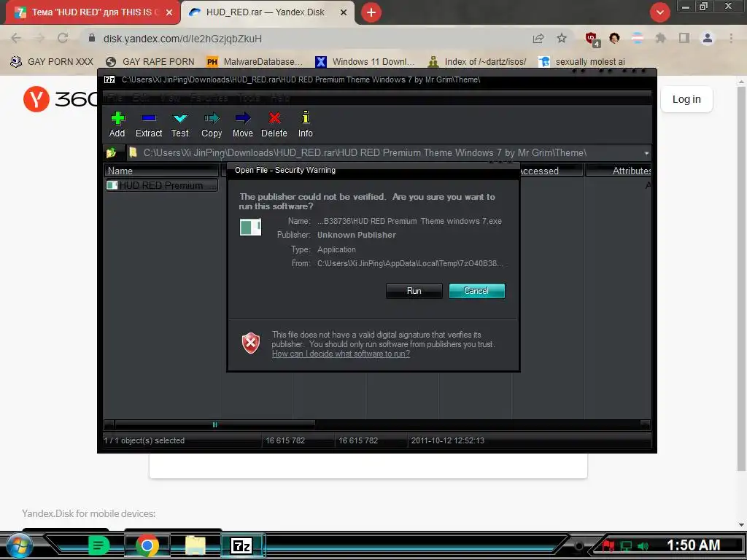Click the 1:50 AM taskbar clock
The width and height of the screenshot is (747, 560).
point(693,545)
